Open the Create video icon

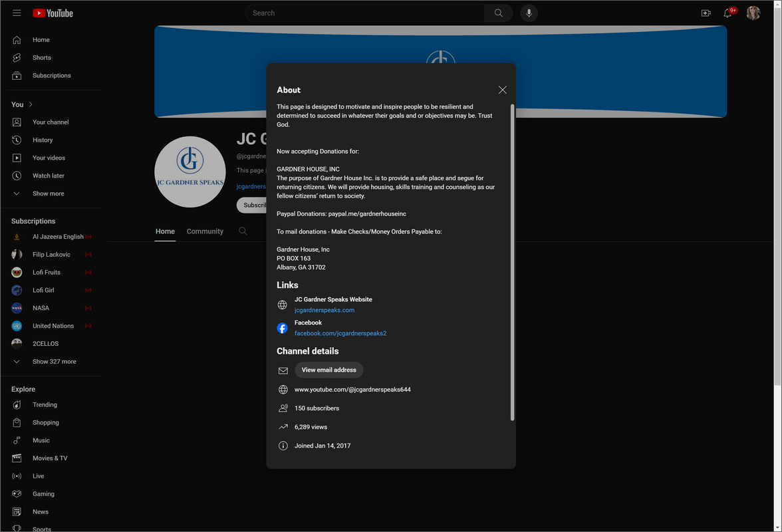point(706,13)
